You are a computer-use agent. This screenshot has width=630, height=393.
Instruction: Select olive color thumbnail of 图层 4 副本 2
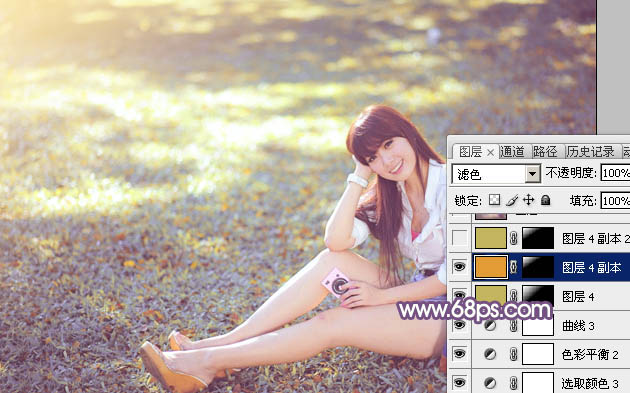491,238
